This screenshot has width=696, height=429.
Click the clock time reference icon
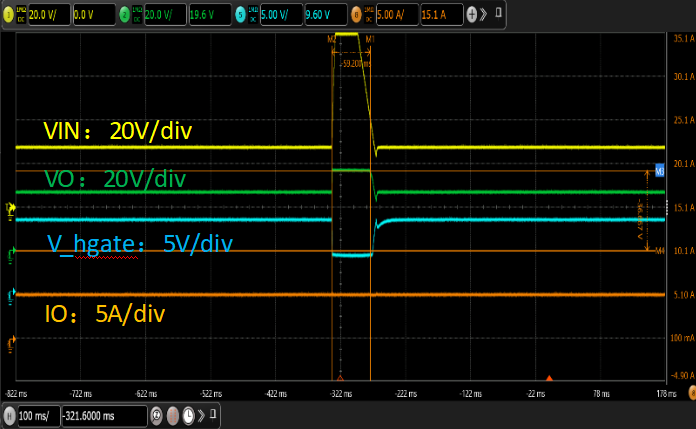[188, 412]
